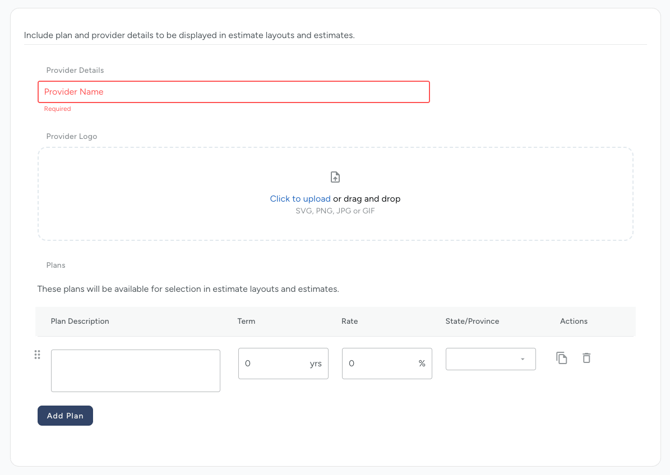Duplicate the plan row using copy icon

[x=561, y=358]
